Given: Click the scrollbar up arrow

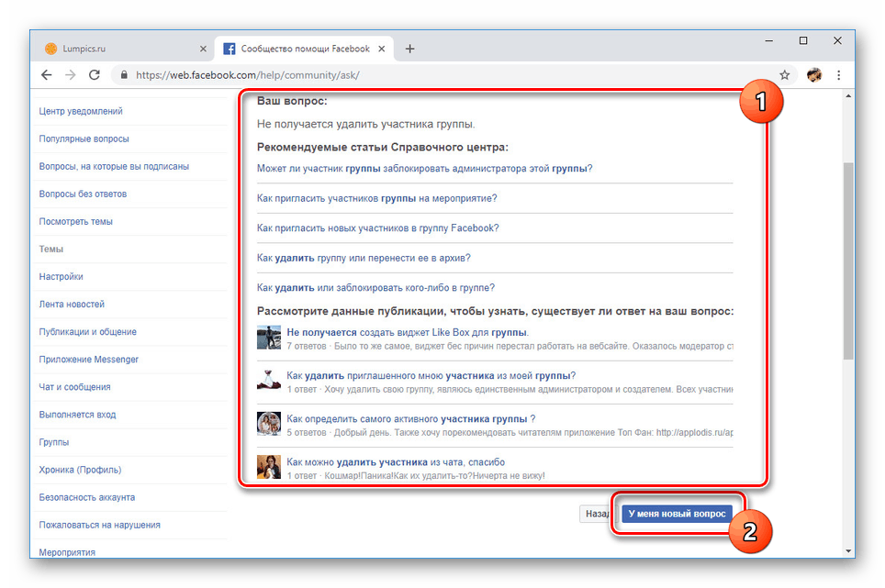Looking at the screenshot, I should pos(848,96).
